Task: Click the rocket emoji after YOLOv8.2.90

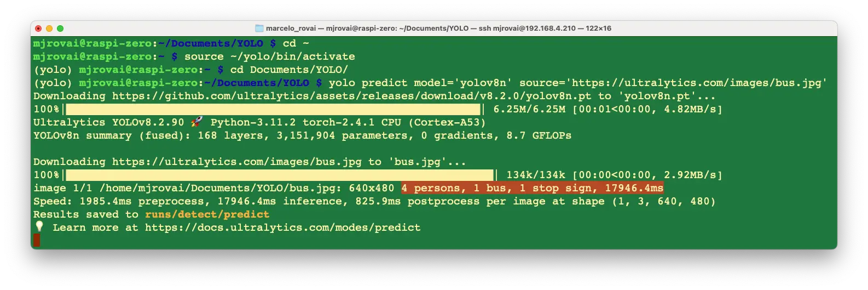Action: (197, 122)
